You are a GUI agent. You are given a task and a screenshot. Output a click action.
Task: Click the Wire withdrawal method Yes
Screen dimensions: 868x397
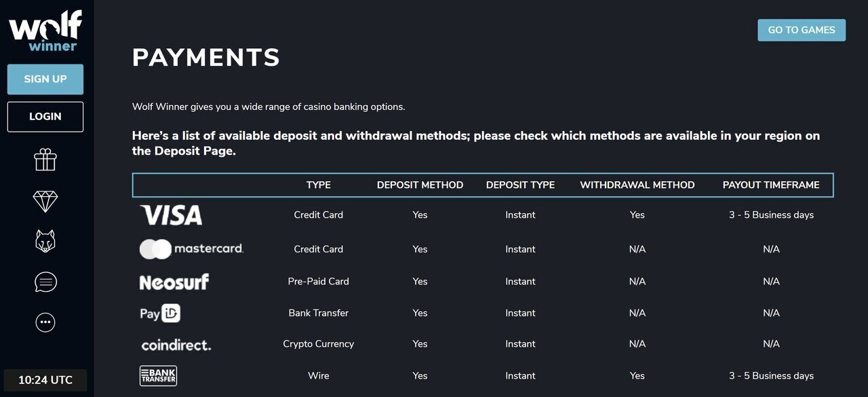tap(637, 375)
